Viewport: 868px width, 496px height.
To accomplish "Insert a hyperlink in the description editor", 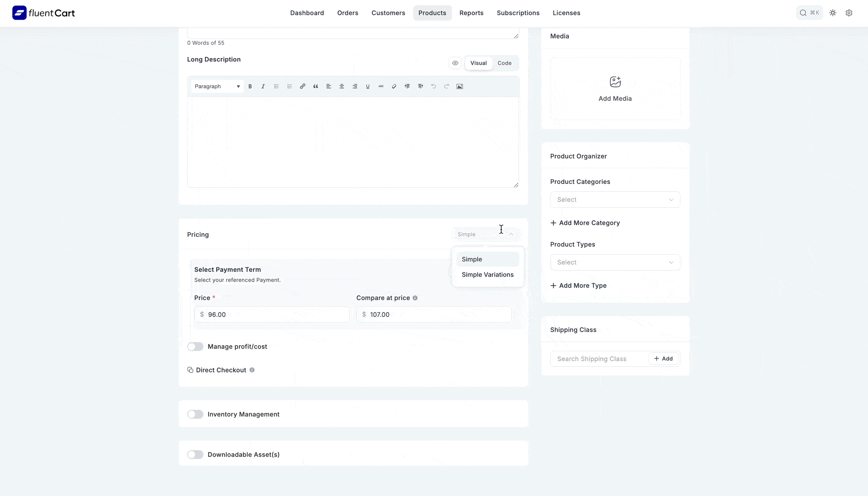I will click(302, 86).
